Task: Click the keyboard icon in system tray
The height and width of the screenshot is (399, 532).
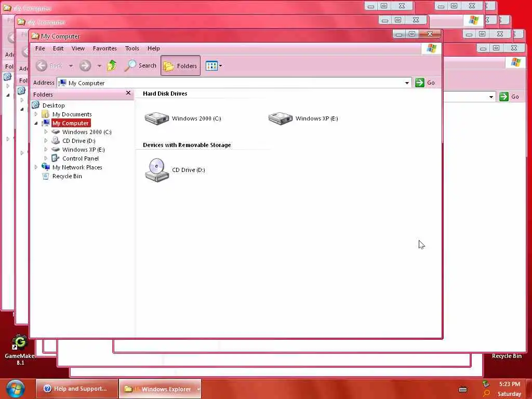Action: pos(463,390)
